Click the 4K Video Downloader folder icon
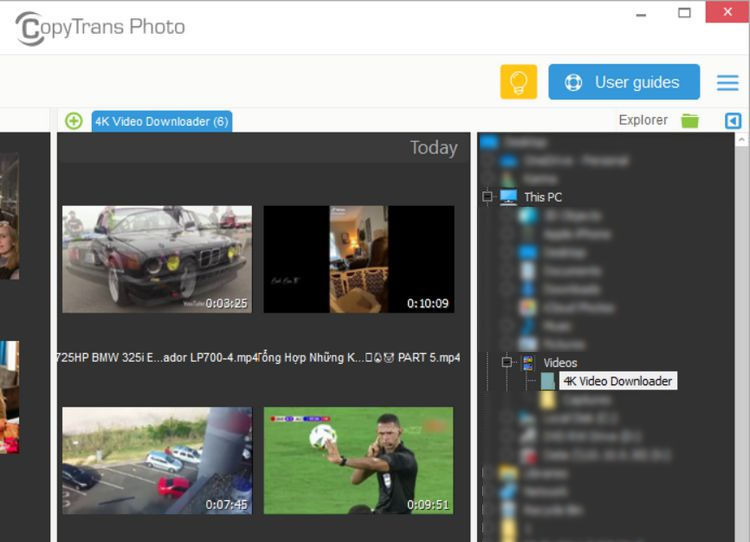 click(548, 381)
